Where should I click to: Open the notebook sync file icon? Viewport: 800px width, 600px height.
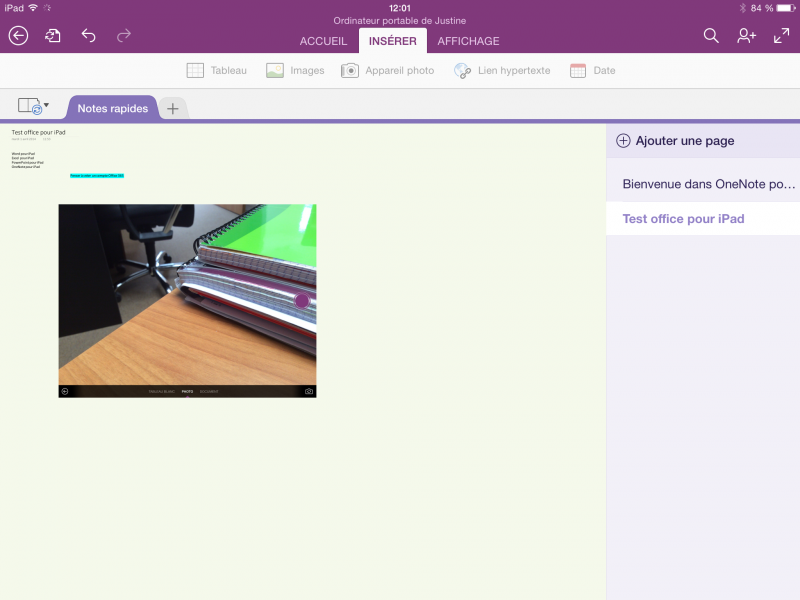tap(53, 36)
